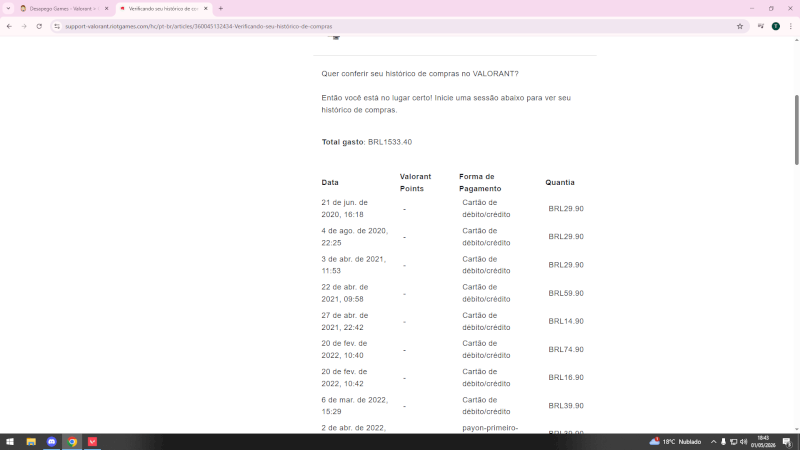This screenshot has width=800, height=450.
Task: Show hidden system tray icons
Action: tap(713, 442)
